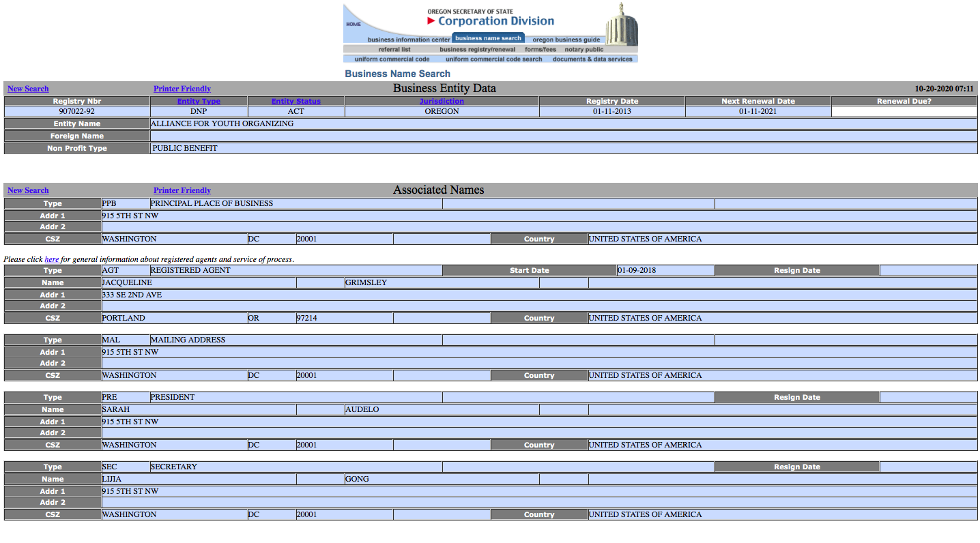980x543 pixels.
Task: Select secretary last name GONG
Action: (357, 479)
